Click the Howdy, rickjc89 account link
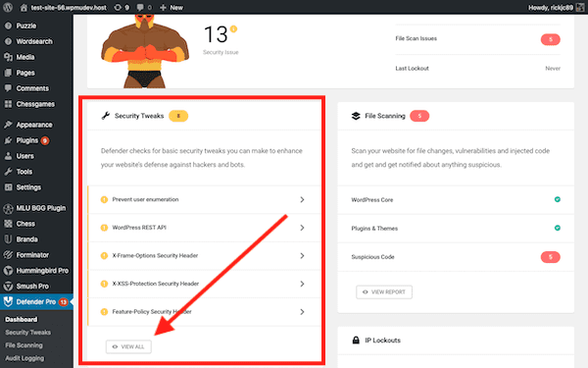This screenshot has height=368, width=588. 551,8
